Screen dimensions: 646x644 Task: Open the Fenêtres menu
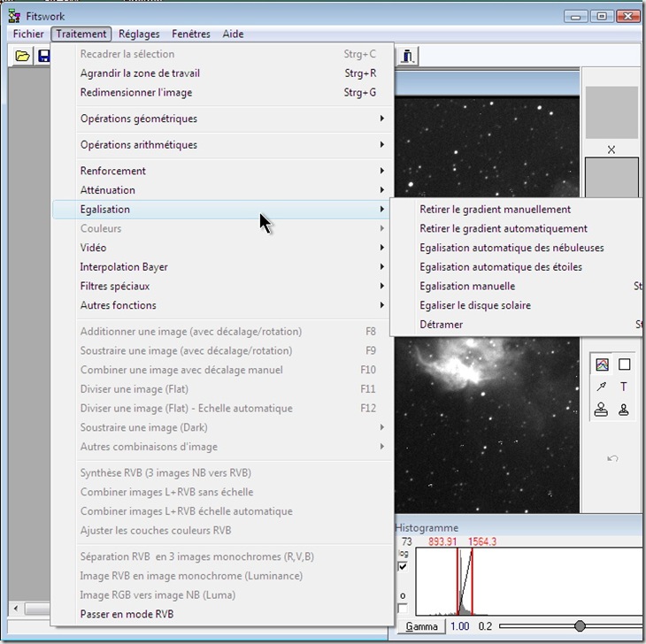tap(191, 34)
